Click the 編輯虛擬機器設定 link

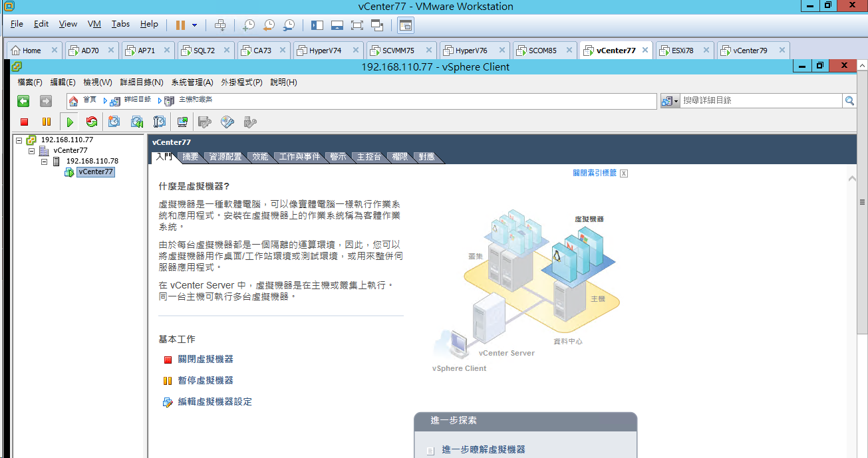(215, 401)
